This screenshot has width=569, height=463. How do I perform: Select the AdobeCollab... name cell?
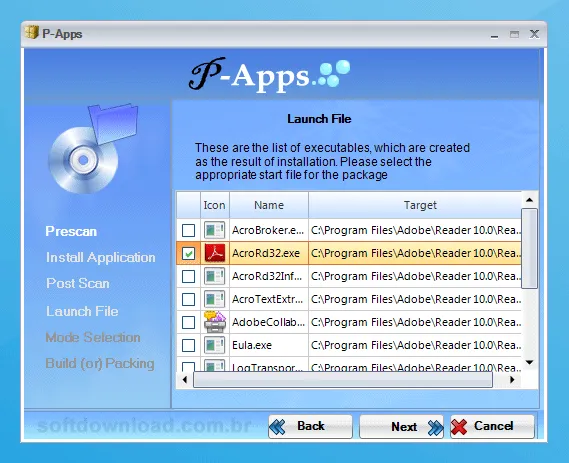point(269,322)
